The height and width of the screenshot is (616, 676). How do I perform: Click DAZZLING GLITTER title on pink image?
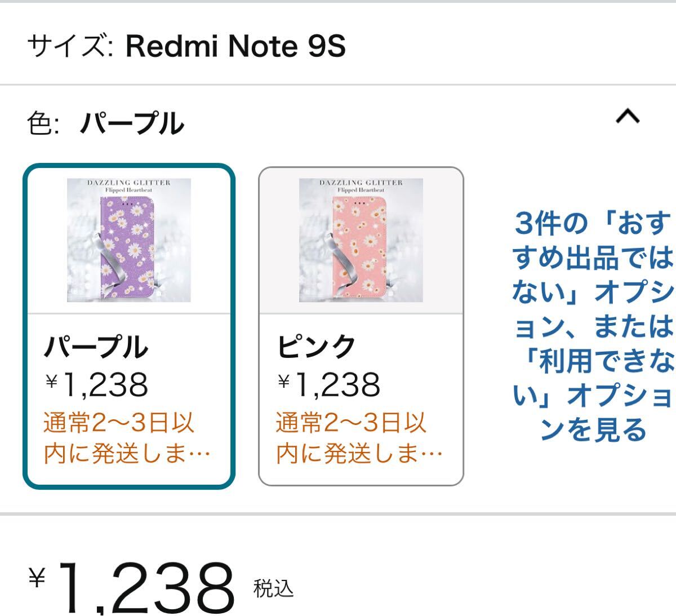[361, 183]
